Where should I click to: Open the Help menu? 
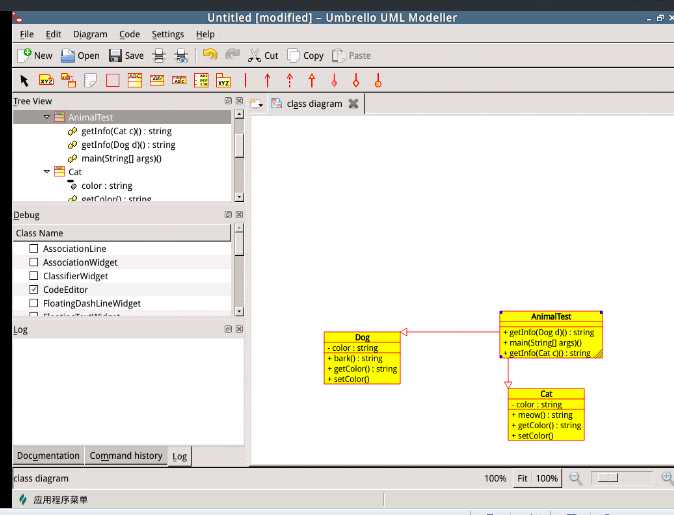coord(205,34)
